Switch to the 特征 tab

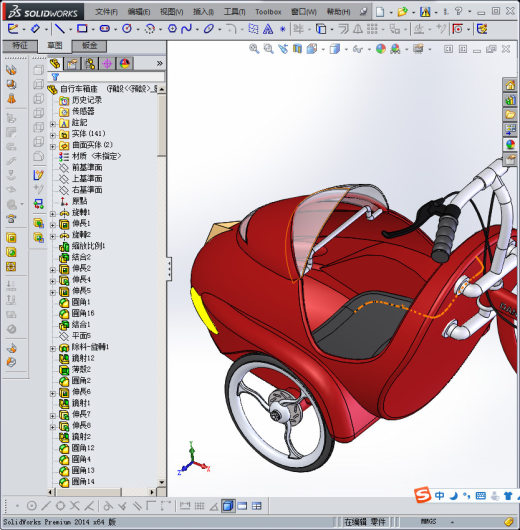click(20, 45)
